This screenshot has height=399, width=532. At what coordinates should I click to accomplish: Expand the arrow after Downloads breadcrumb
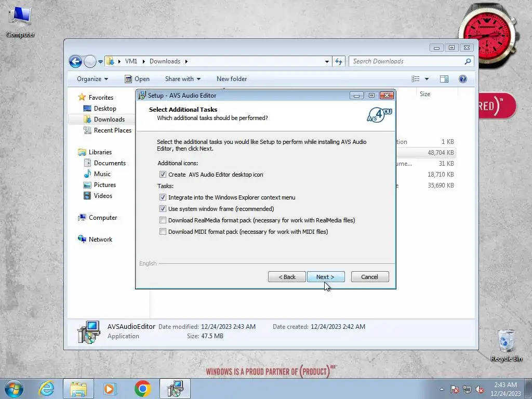[187, 61]
